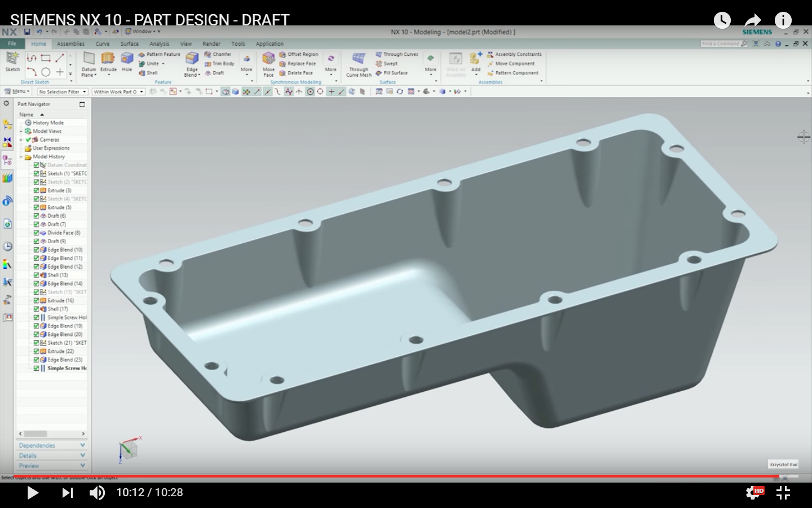The image size is (812, 508).
Task: Open the No Selection Filter dropdown
Action: (x=62, y=91)
